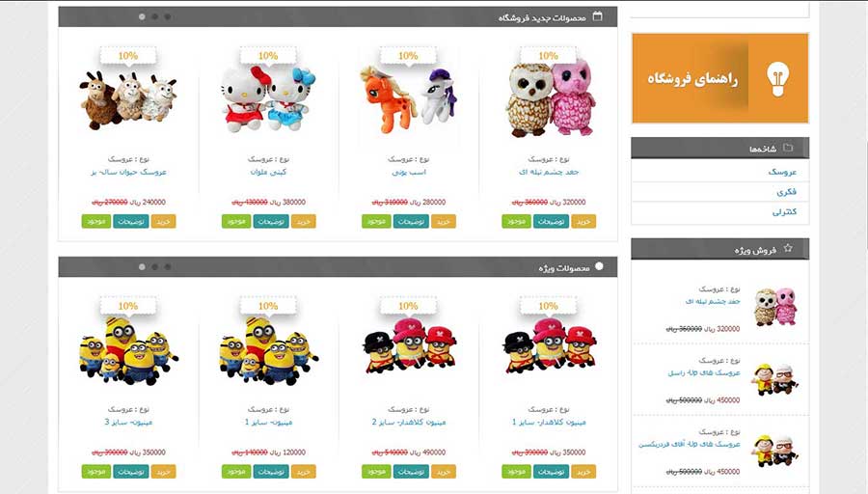Click the white circle icon beside محصولات ویژه

click(599, 266)
